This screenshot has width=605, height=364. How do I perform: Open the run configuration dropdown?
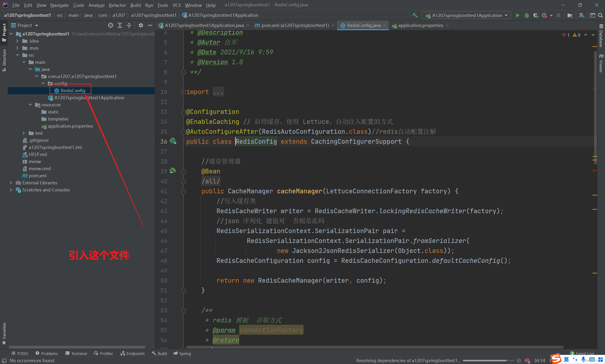(x=466, y=15)
